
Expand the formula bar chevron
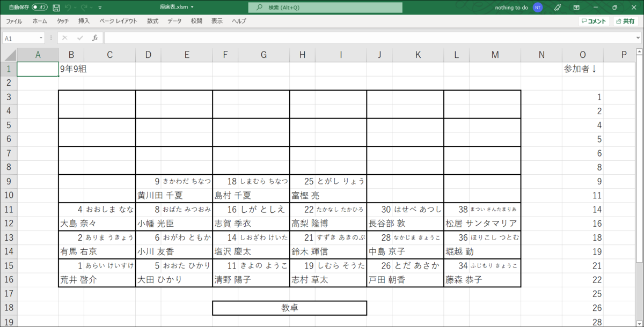pos(638,38)
